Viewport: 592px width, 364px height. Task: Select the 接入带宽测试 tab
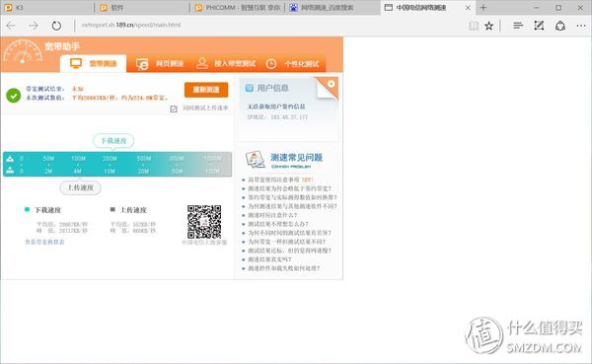[226, 64]
